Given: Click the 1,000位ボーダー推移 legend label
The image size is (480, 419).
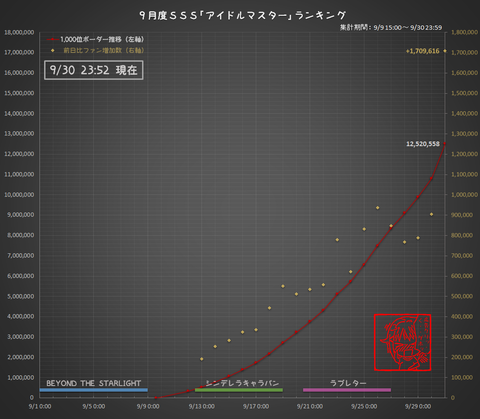Looking at the screenshot, I should [x=102, y=39].
